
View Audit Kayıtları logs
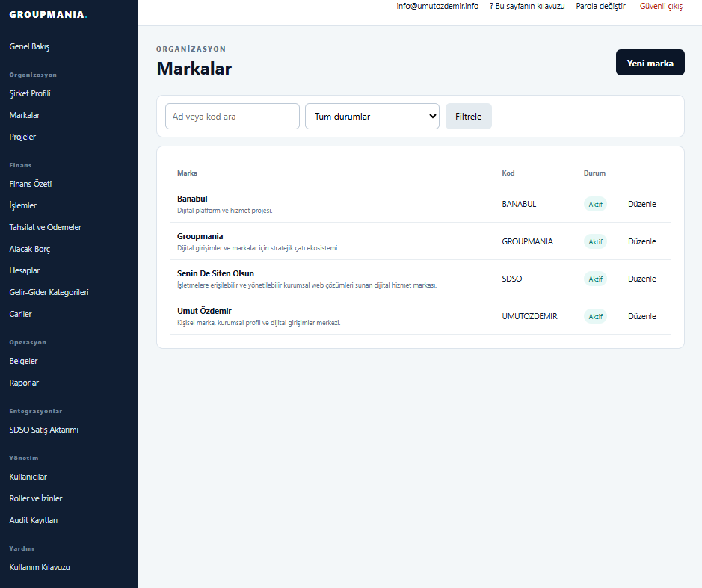(x=34, y=520)
